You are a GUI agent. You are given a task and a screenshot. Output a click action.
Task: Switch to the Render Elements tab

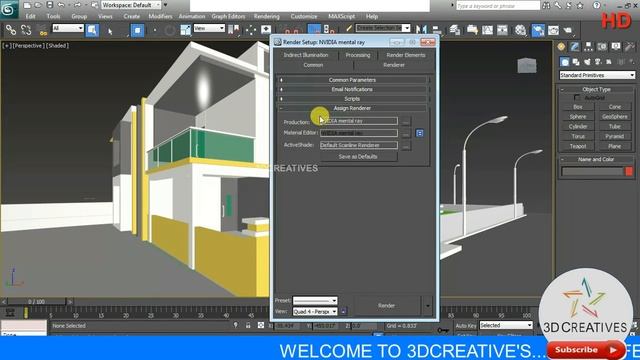pos(406,55)
